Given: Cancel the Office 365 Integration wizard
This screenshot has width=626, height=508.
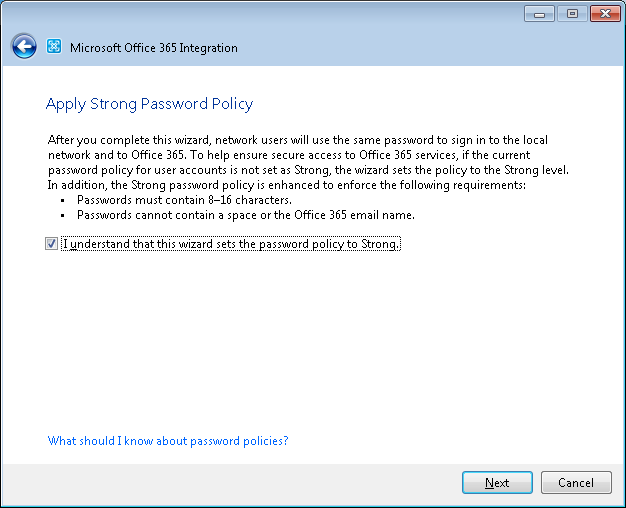Looking at the screenshot, I should pos(576,482).
